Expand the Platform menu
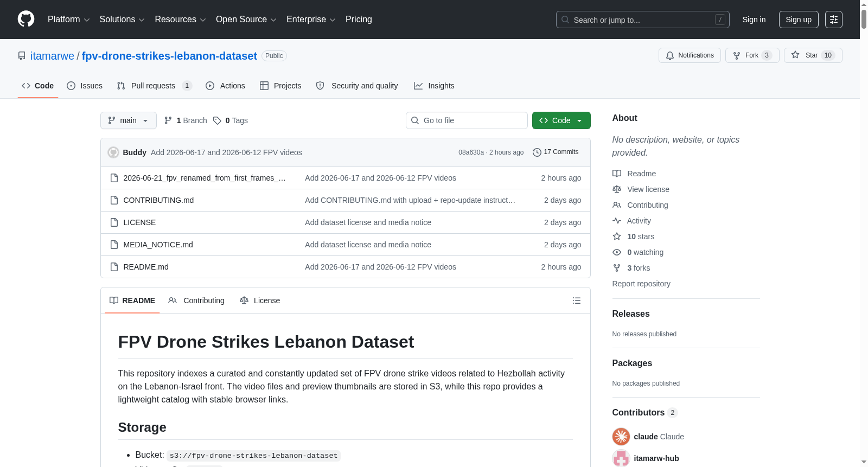This screenshot has height=467, width=868. tap(69, 20)
